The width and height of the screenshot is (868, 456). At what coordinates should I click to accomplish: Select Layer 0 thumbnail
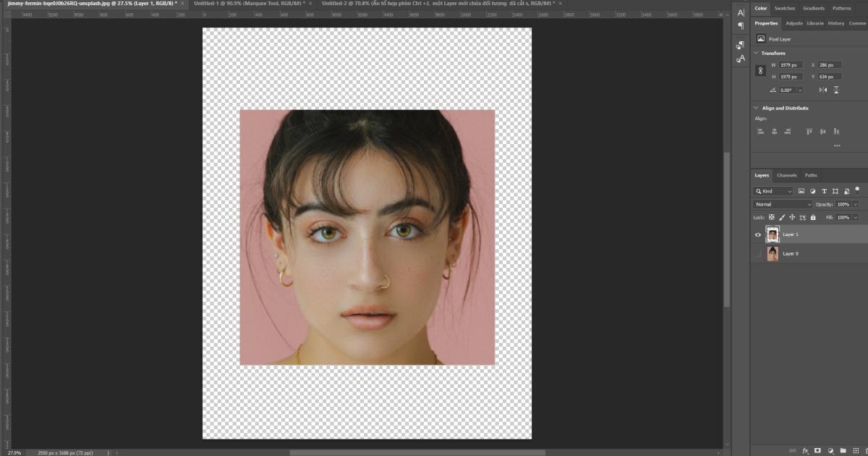(x=773, y=253)
